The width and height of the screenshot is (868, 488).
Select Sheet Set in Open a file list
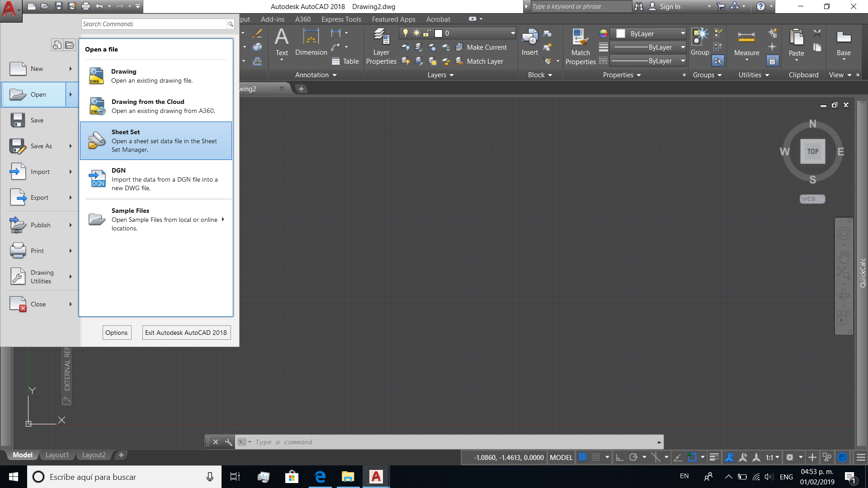[x=156, y=141]
